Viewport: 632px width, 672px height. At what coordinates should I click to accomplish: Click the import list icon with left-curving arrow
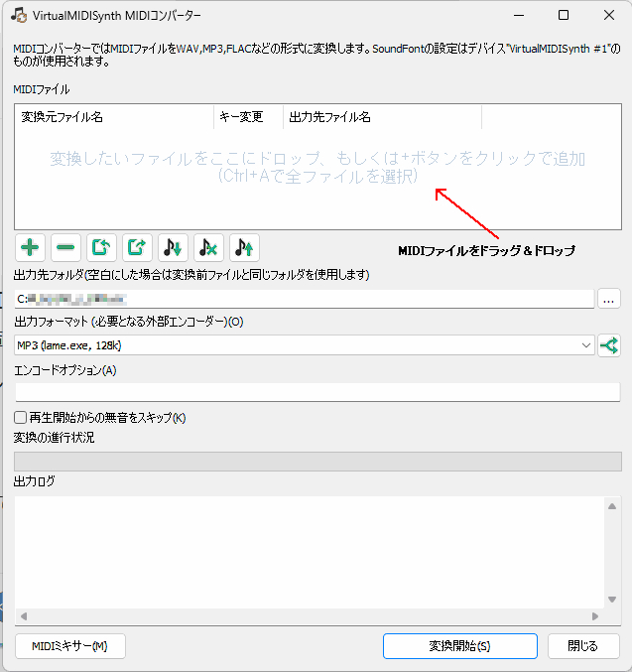pos(101,248)
